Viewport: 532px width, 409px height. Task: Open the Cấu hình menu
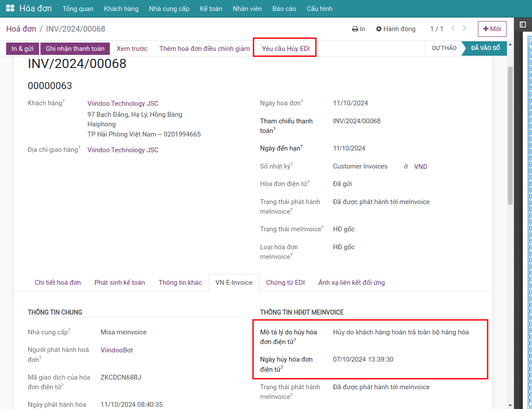tap(319, 9)
